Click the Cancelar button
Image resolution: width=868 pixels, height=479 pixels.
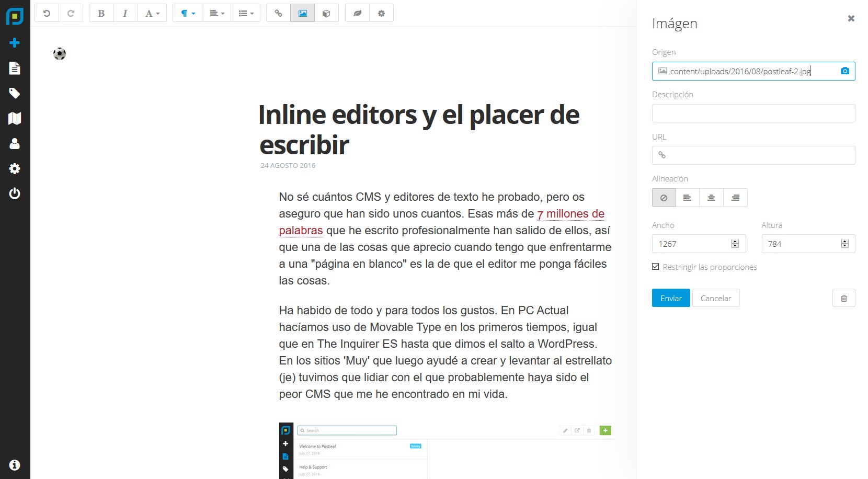click(x=716, y=298)
